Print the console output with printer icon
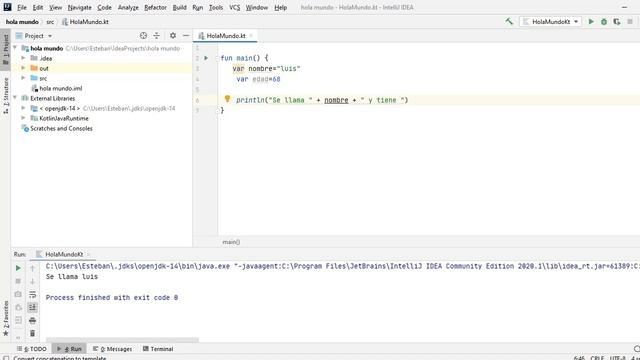The image size is (640, 360). pyautogui.click(x=33, y=320)
